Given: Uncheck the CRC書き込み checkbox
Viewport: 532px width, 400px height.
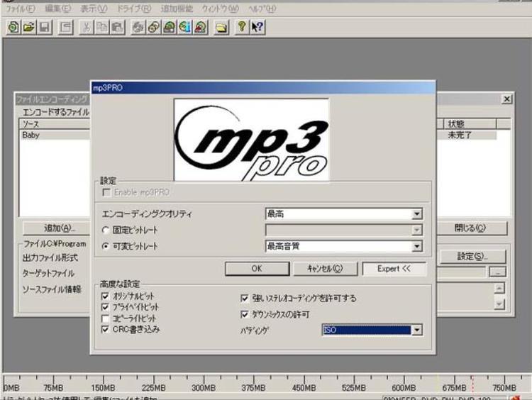Looking at the screenshot, I should pos(105,329).
